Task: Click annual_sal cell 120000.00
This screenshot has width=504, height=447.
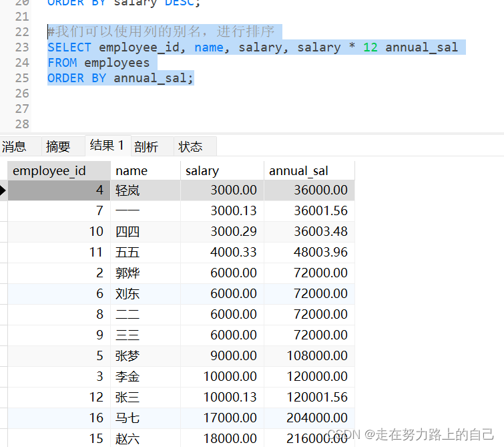Action: click(309, 377)
